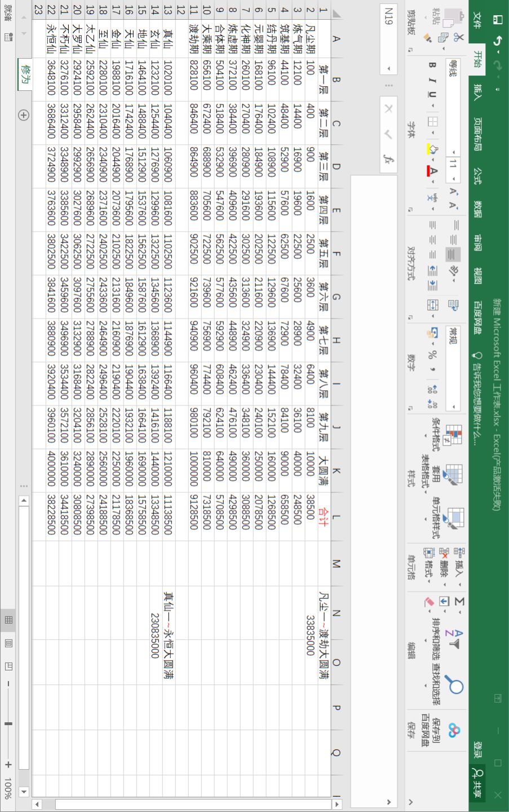509x812 pixels.
Task: Open the 文件 File tab
Action: click(477, 21)
